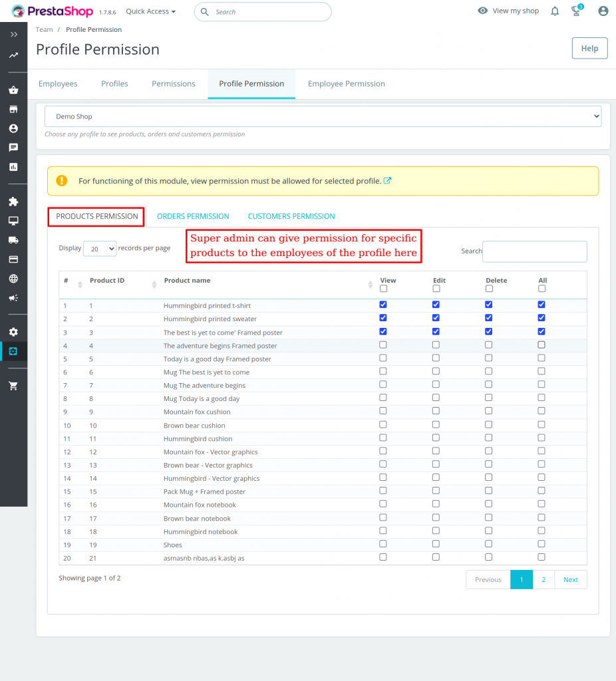Open the Modules section via the puzzle icon
Screen dimensions: 616x681
point(13,201)
